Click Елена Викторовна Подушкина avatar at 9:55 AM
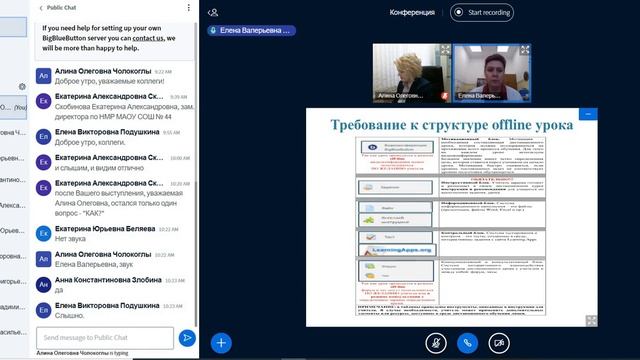The image size is (640, 360). pyautogui.click(x=43, y=137)
